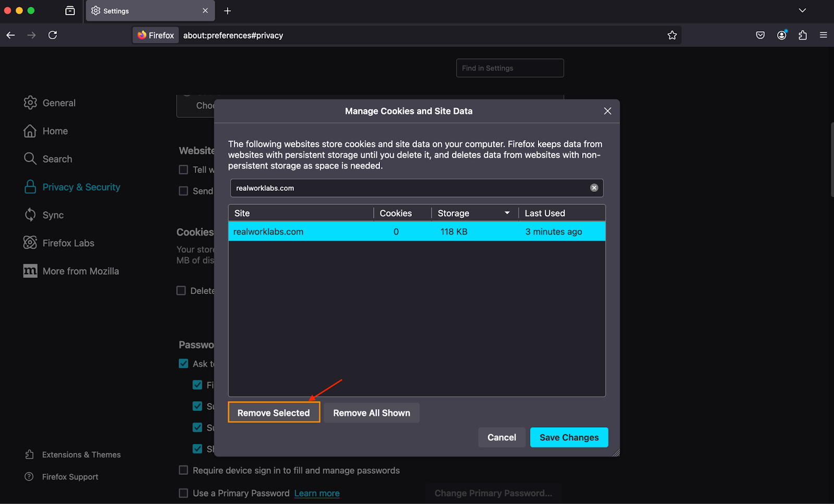The width and height of the screenshot is (834, 504).
Task: Close the Settings tab
Action: coord(205,10)
